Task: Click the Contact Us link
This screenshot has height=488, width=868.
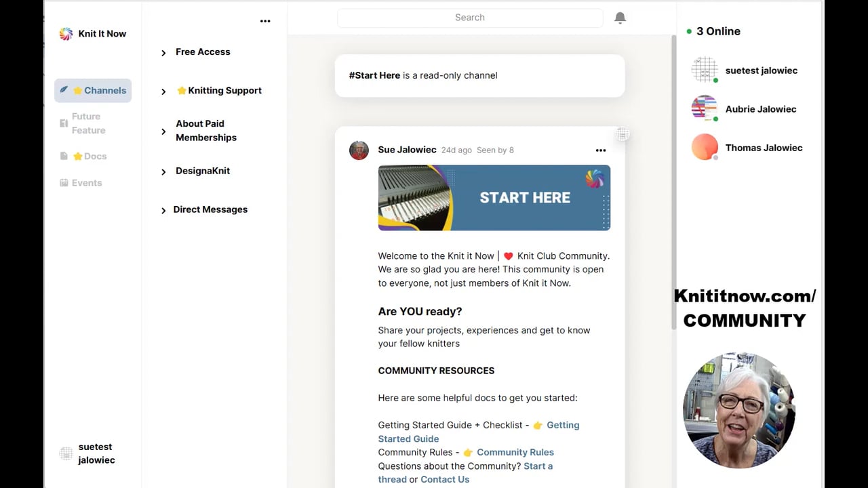Action: [445, 479]
